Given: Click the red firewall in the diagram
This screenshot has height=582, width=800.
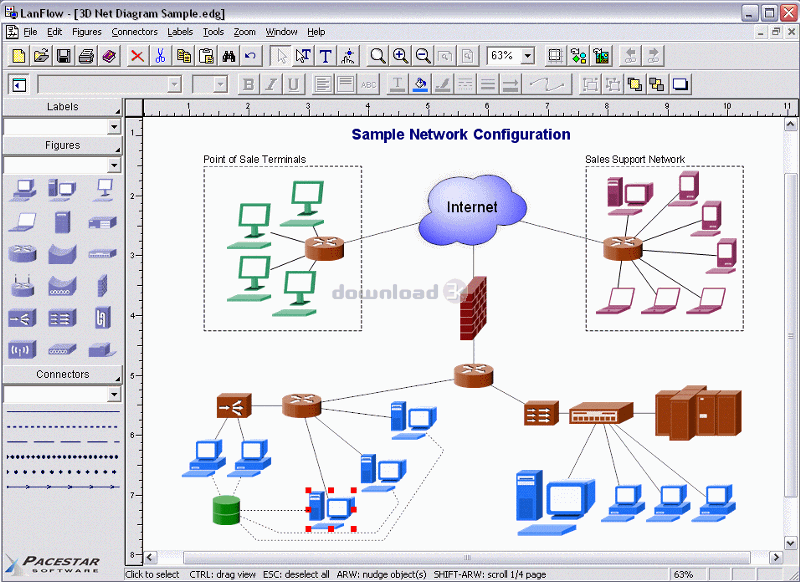Looking at the screenshot, I should [x=473, y=308].
